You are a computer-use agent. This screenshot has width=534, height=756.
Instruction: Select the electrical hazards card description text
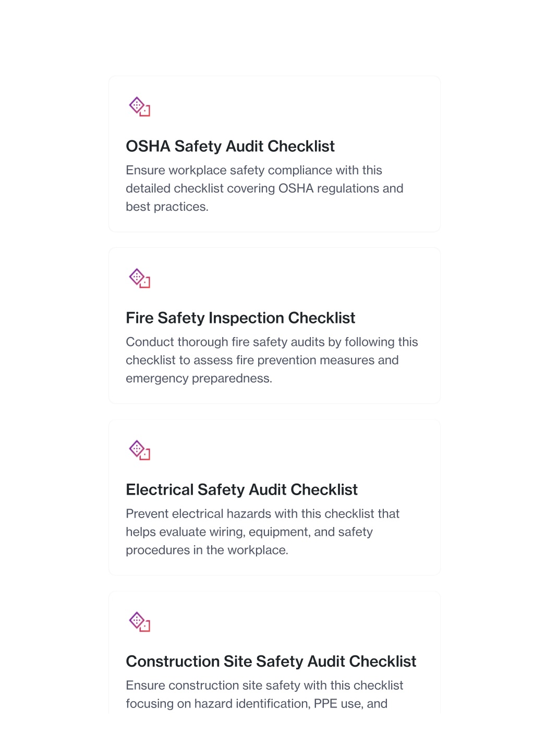pyautogui.click(x=262, y=532)
